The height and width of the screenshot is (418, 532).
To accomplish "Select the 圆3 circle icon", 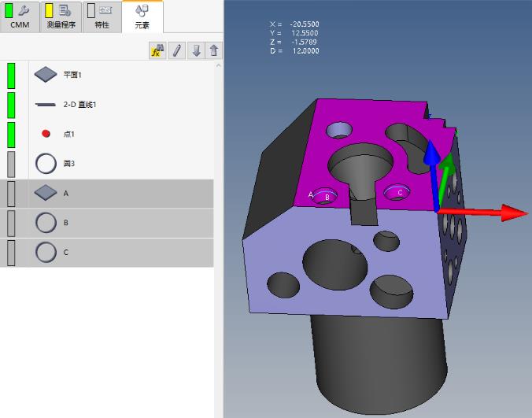I will point(46,164).
